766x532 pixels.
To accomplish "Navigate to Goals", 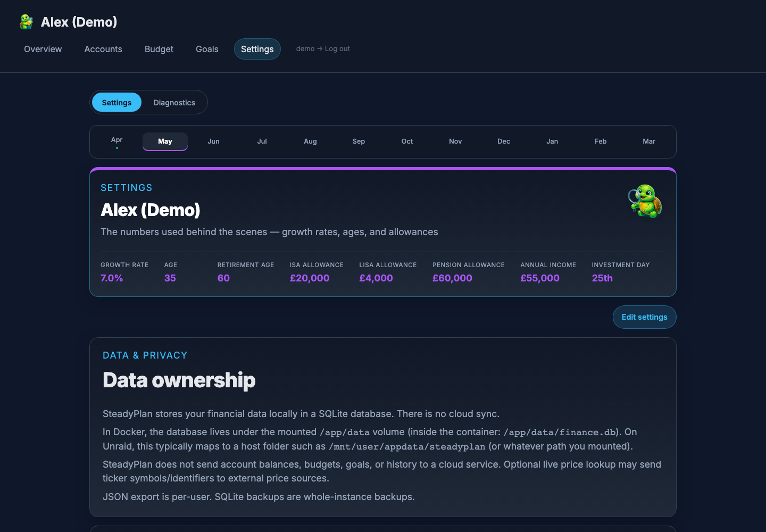I will (x=207, y=49).
